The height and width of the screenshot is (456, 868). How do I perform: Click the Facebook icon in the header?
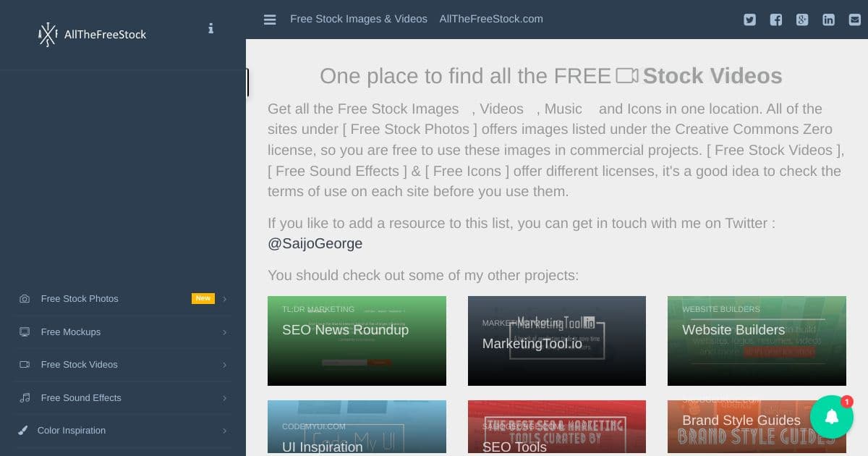pyautogui.click(x=775, y=20)
